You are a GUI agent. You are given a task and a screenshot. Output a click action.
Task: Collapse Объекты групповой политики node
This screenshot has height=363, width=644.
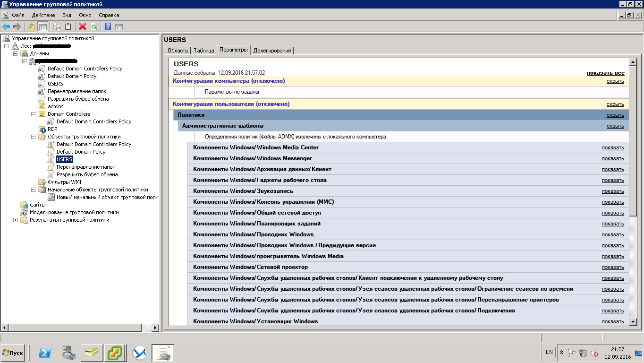(33, 137)
